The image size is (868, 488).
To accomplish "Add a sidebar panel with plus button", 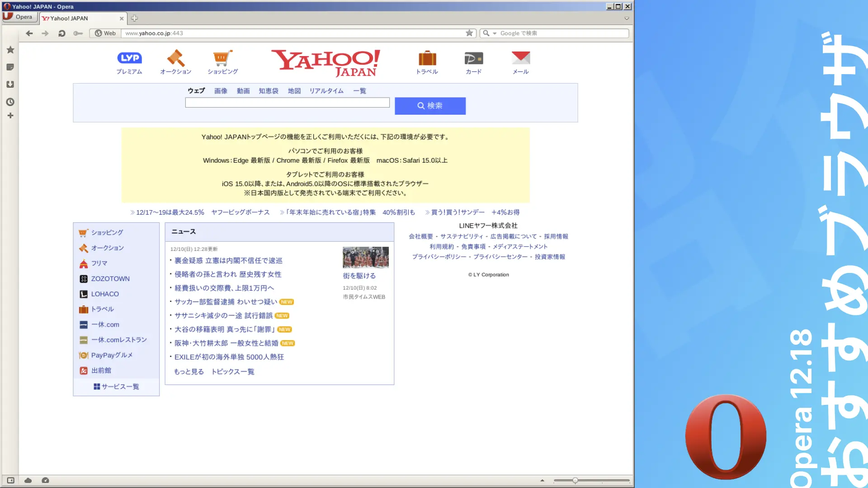I will point(10,116).
